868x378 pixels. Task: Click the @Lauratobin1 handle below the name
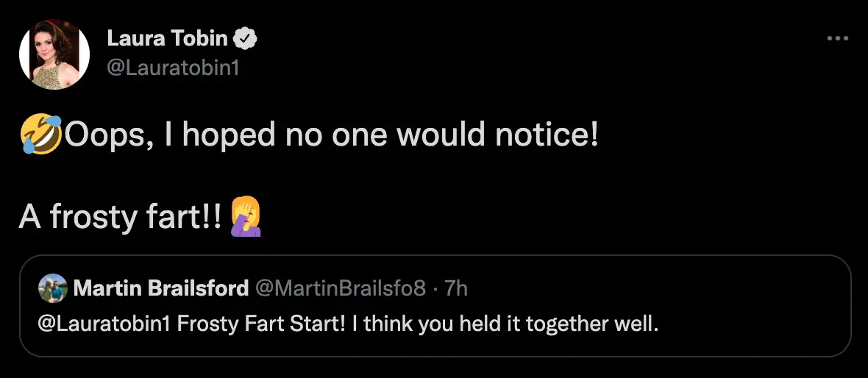point(173,68)
